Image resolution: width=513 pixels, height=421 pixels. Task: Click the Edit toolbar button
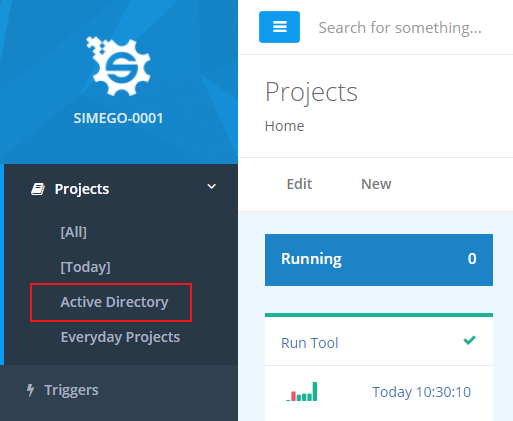299,184
